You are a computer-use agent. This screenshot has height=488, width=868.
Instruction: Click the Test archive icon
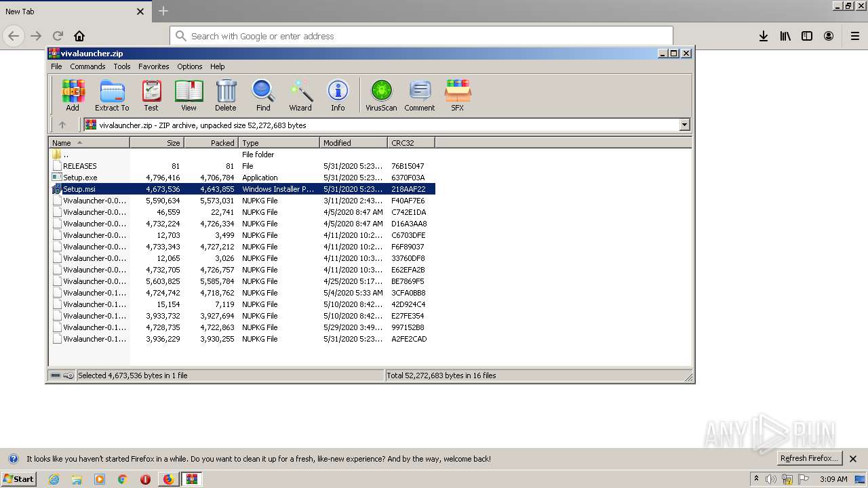151,95
